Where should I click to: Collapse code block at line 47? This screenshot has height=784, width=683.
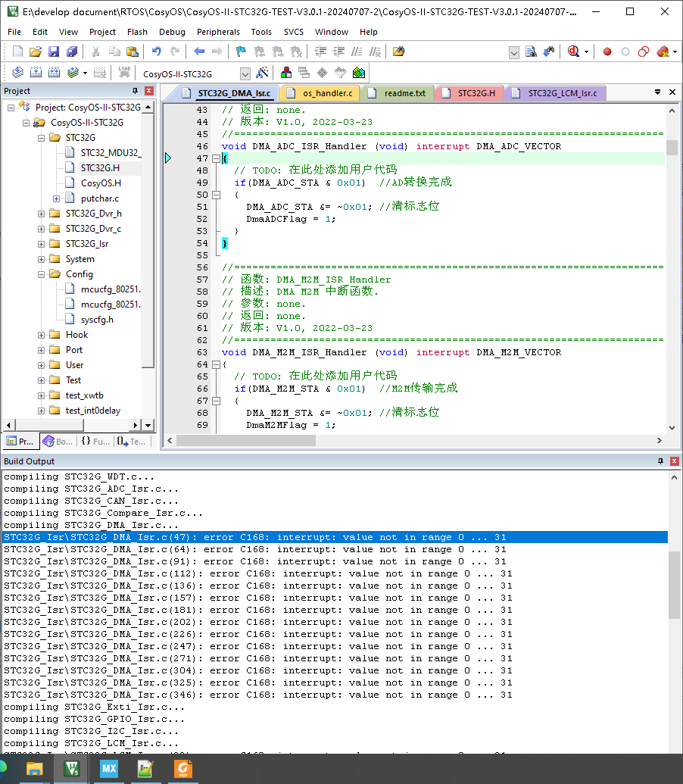[216, 158]
